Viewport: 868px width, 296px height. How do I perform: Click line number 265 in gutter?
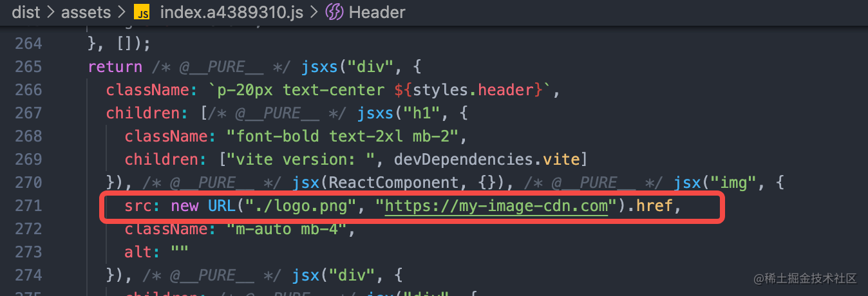click(x=28, y=67)
